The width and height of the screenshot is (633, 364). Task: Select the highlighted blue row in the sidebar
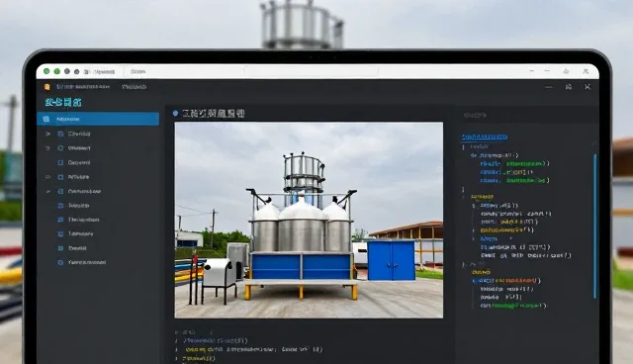click(98, 119)
